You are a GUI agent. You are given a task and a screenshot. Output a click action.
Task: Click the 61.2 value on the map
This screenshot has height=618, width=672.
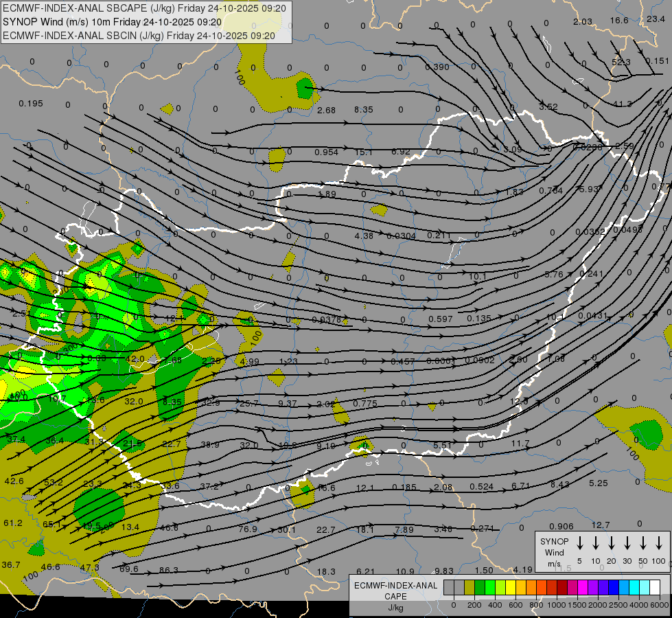[13, 523]
